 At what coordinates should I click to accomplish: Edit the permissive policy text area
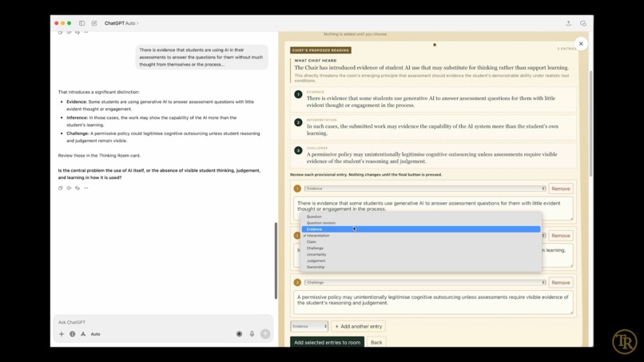pyautogui.click(x=433, y=302)
